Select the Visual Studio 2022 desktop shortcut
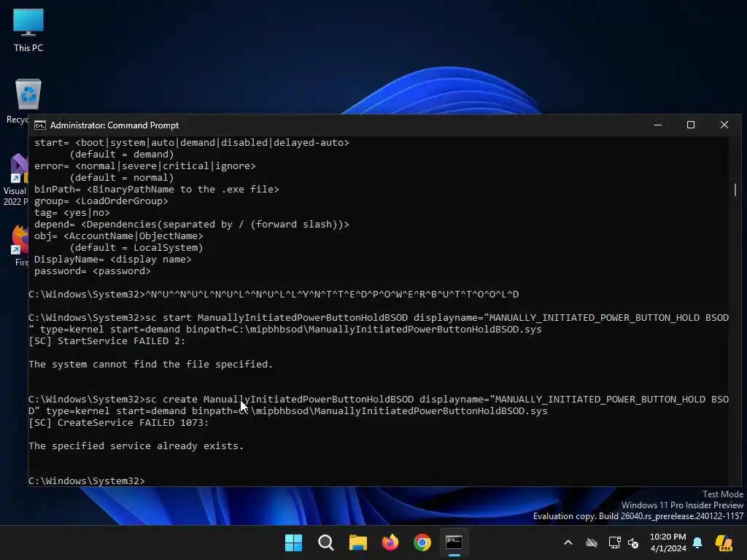747x560 pixels. [x=15, y=180]
